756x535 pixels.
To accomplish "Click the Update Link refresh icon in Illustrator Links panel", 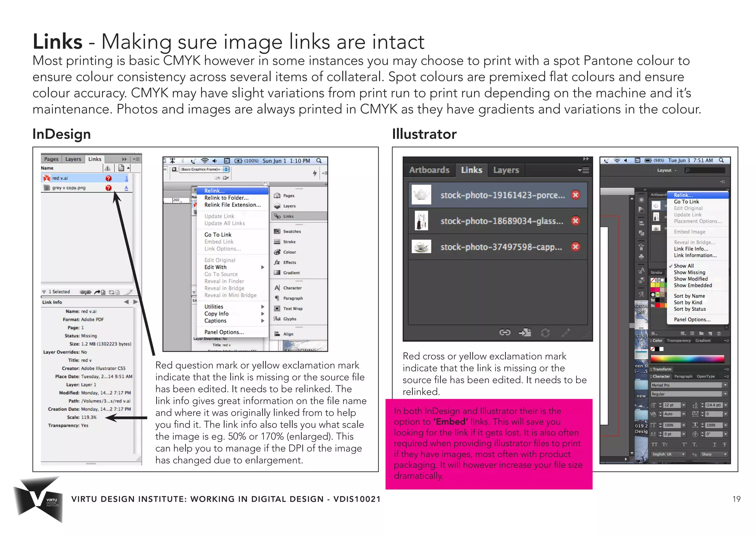I will [x=545, y=333].
